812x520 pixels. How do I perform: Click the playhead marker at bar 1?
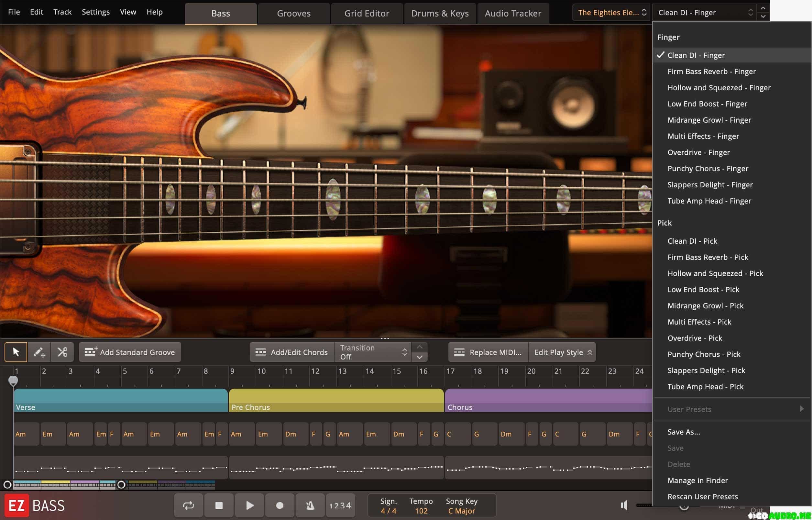tap(13, 381)
